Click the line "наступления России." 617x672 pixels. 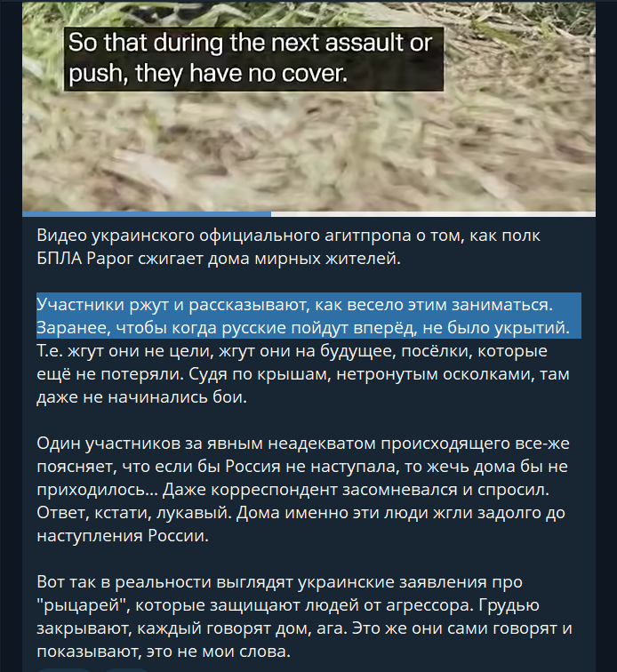(123, 536)
